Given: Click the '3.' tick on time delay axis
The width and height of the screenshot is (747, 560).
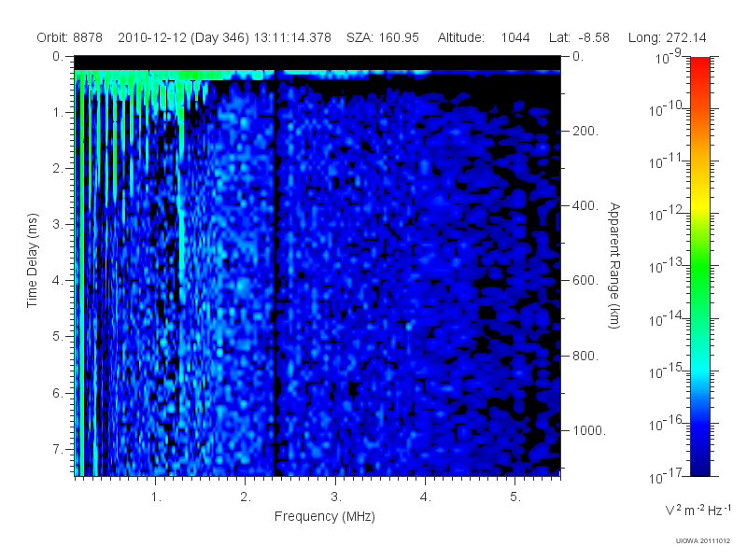Looking at the screenshot, I should pos(58,224).
